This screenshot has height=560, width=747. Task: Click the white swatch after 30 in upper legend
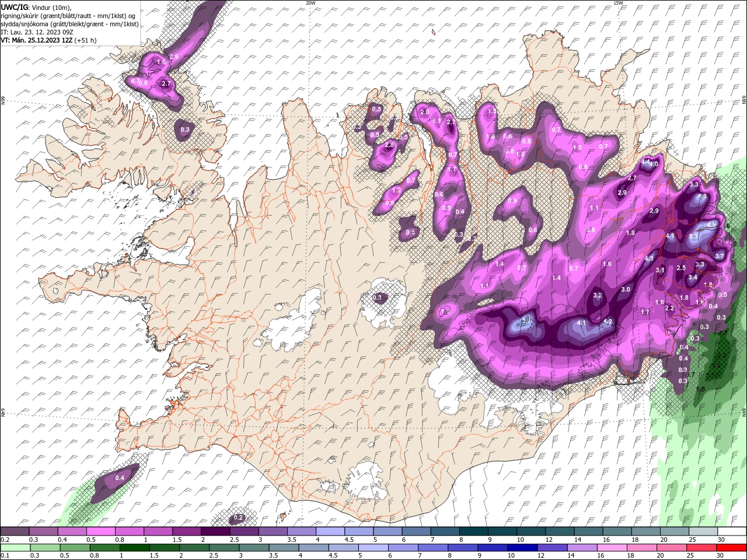[732, 531]
